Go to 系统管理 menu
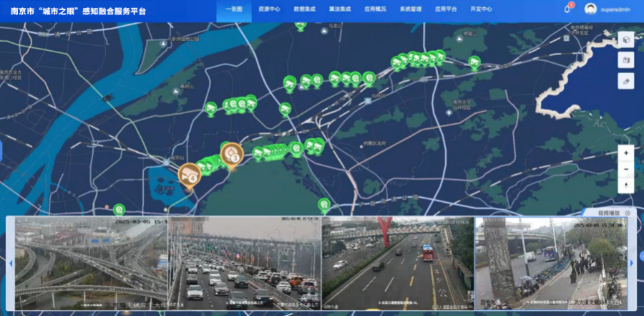Image resolution: width=644 pixels, height=316 pixels. 410,9
